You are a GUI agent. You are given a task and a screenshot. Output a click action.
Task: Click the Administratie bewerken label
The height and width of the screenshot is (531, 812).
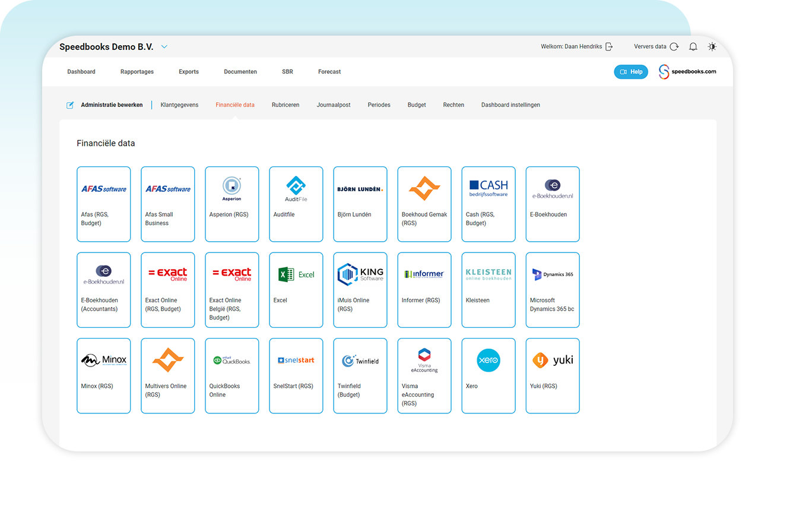112,105
